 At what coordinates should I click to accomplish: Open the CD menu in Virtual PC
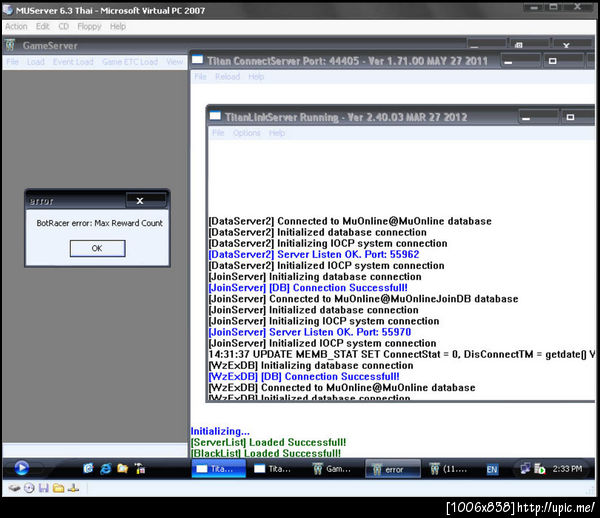coord(64,26)
